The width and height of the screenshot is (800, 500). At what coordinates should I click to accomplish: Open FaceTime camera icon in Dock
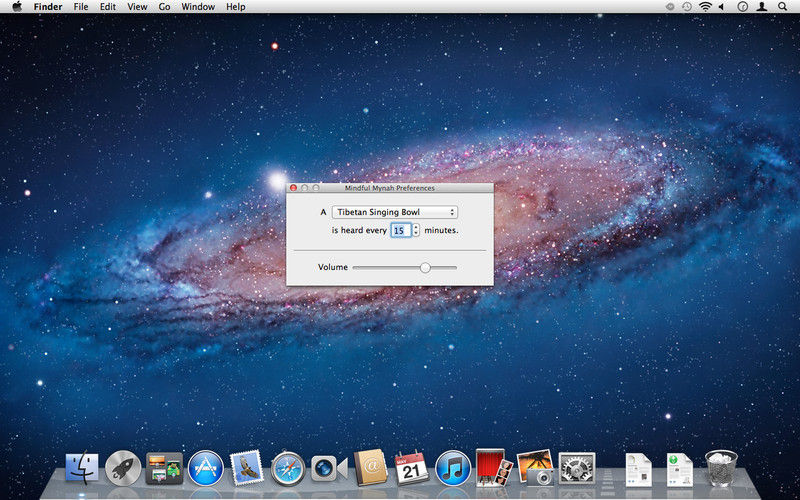[329, 468]
